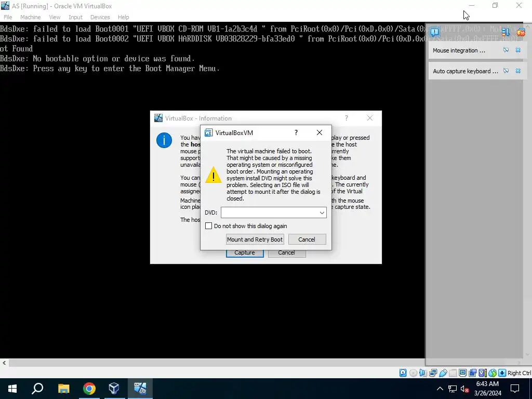Open the Help menu
532x399 pixels.
tap(124, 17)
